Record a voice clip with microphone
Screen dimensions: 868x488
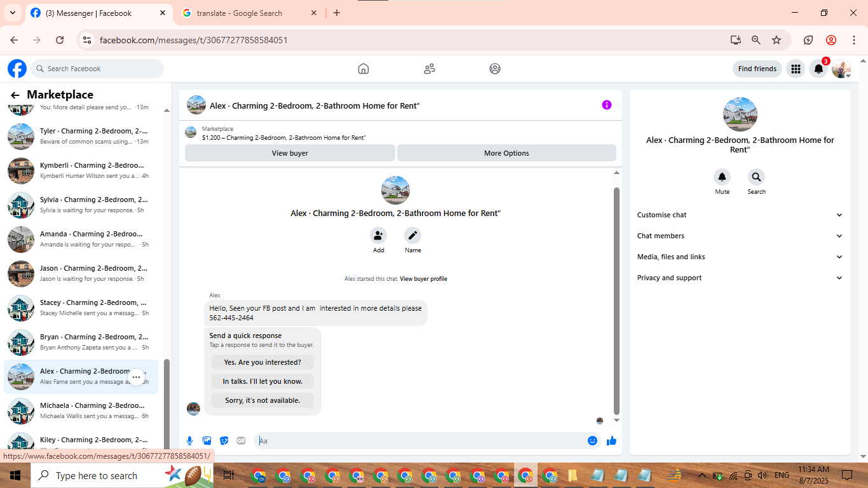(x=189, y=440)
